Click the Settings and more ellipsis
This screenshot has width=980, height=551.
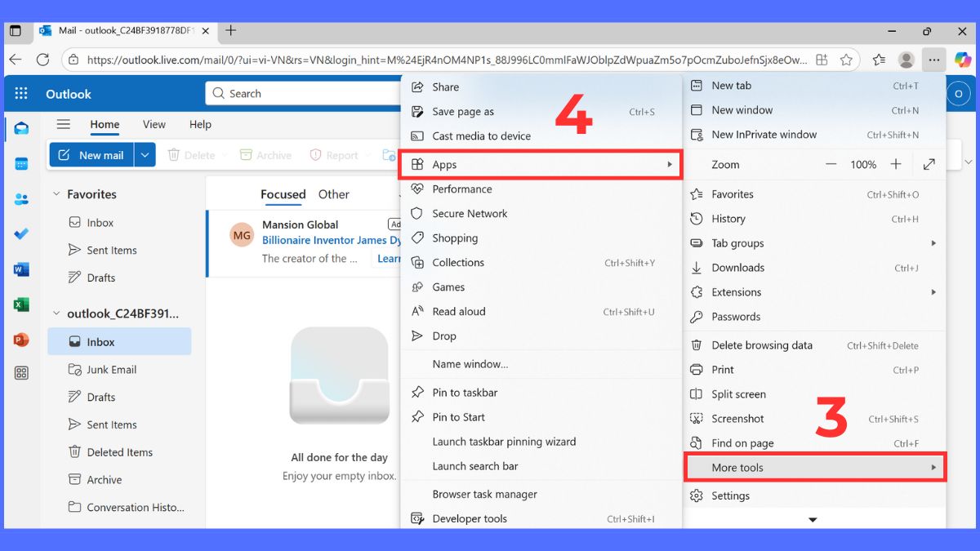933,60
